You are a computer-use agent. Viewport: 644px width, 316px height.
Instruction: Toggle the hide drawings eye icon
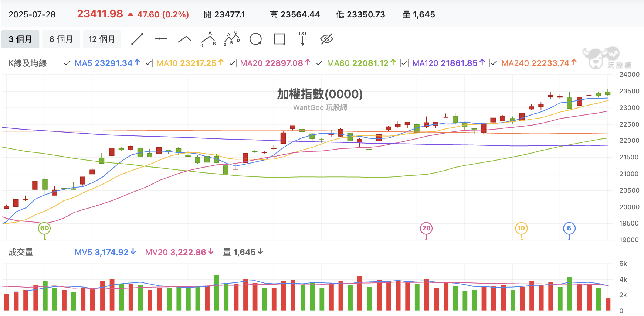(326, 39)
